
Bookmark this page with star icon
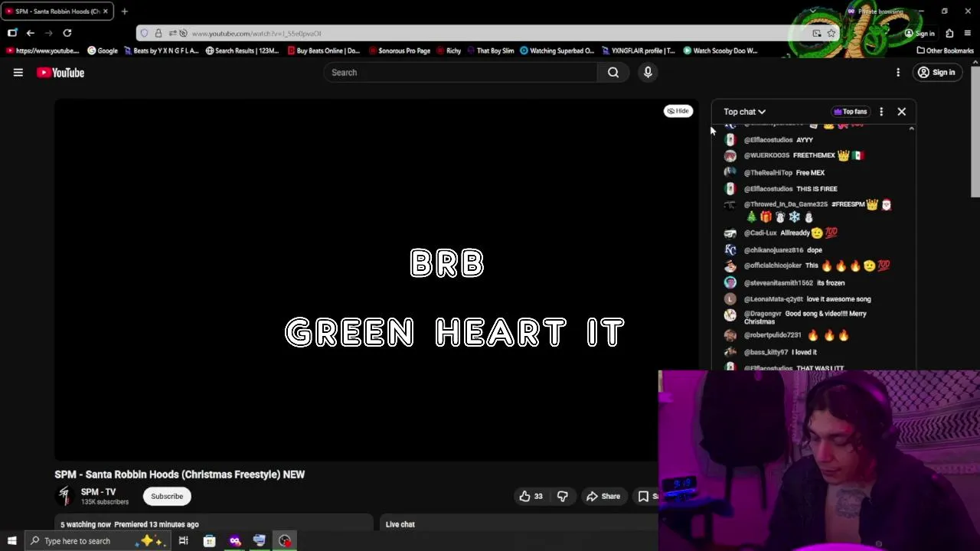pos(831,33)
